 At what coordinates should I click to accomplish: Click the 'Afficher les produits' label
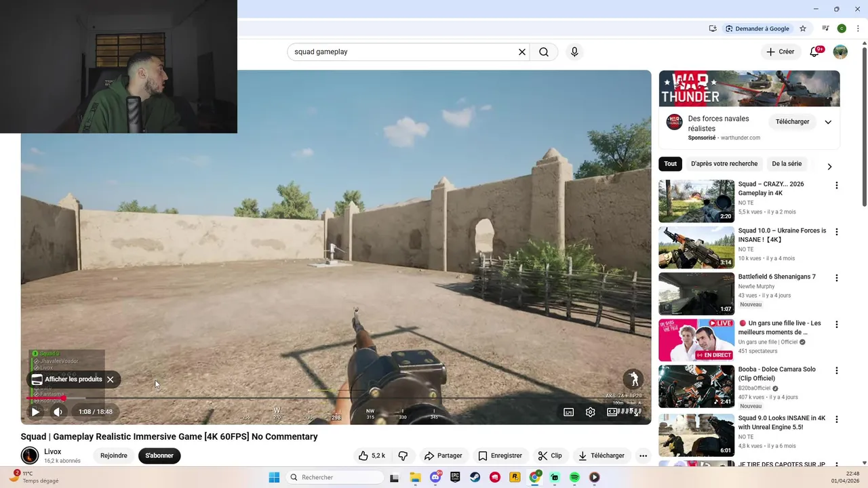73,380
